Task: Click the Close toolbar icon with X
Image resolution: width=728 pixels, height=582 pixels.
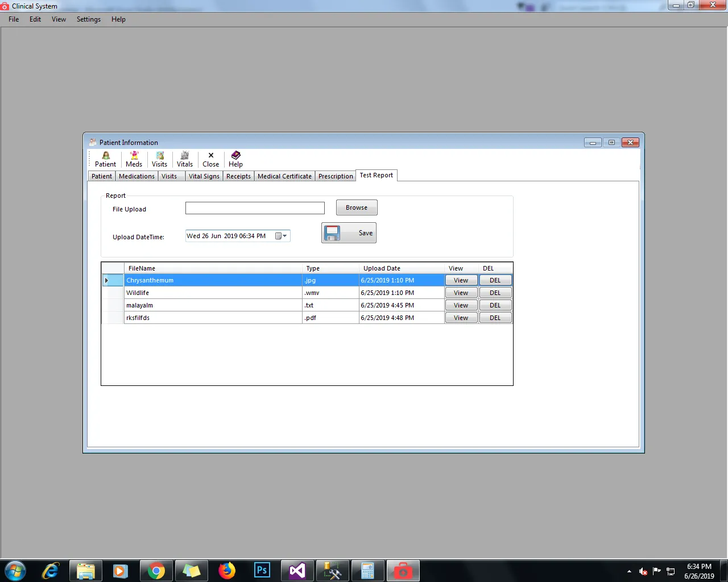Action: (x=211, y=159)
